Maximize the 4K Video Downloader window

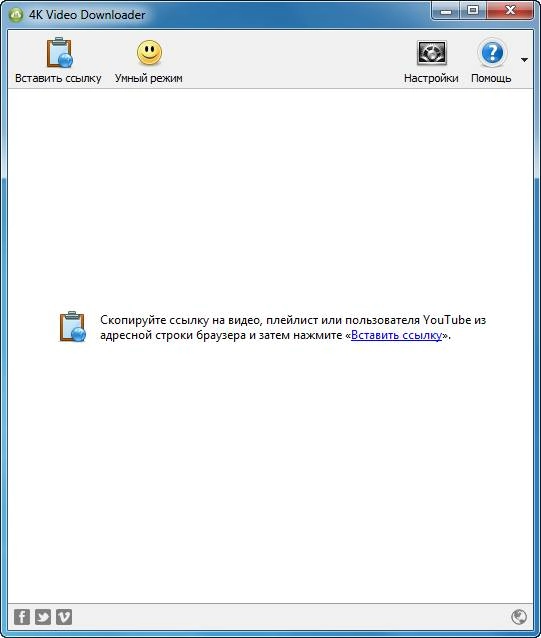(x=473, y=11)
